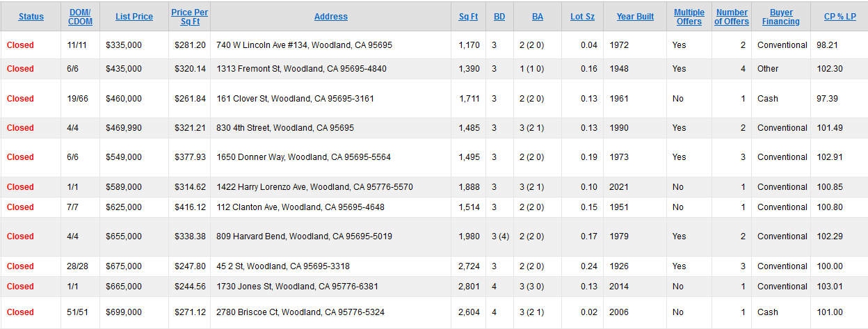Select 809 Harvard Bend listing row
This screenshot has height=329, width=868.
(434, 236)
